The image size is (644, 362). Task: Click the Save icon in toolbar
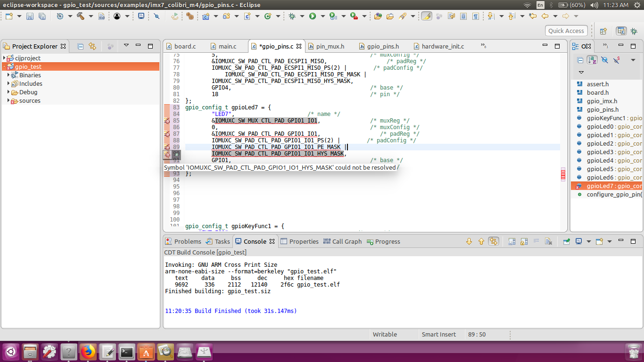click(x=30, y=16)
